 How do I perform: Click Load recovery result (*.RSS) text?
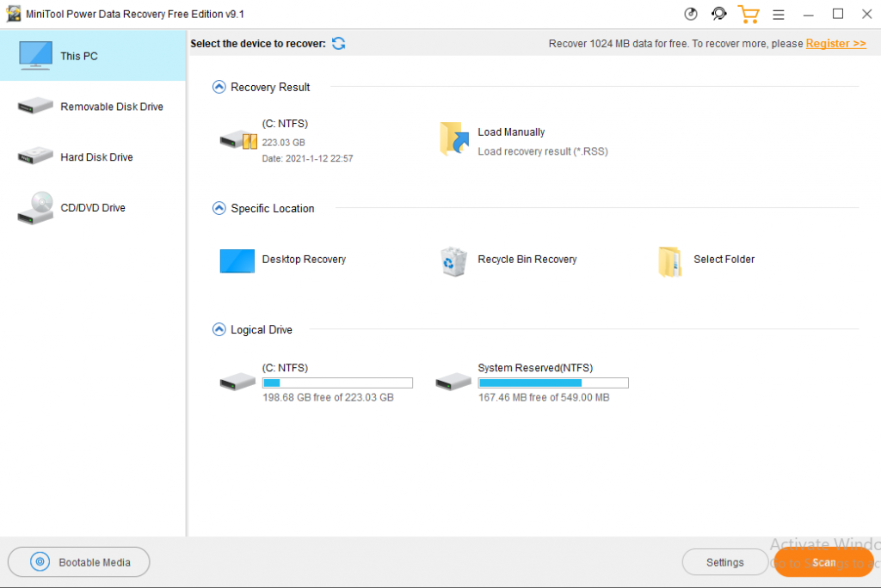[543, 151]
